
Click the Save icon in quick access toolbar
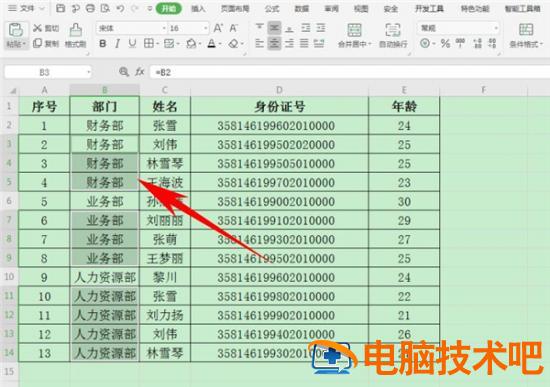click(x=60, y=8)
